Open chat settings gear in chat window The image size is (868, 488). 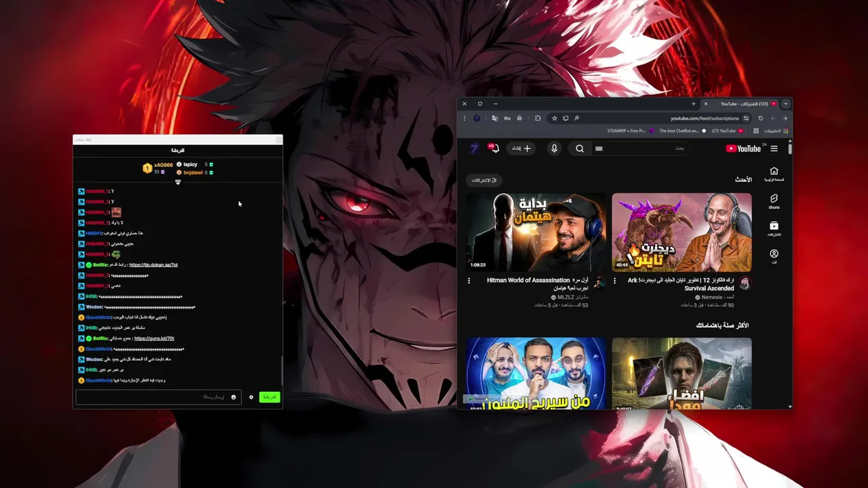[251, 397]
